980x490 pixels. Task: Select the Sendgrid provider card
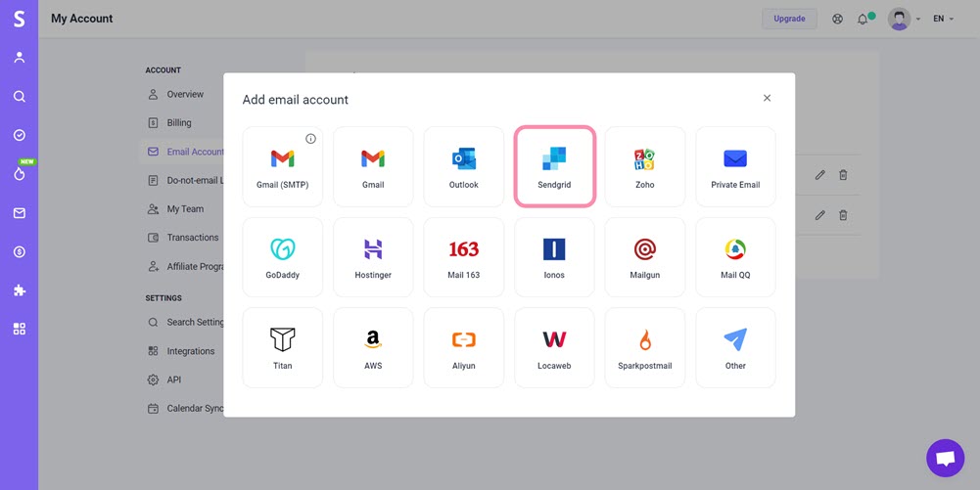[x=554, y=166]
